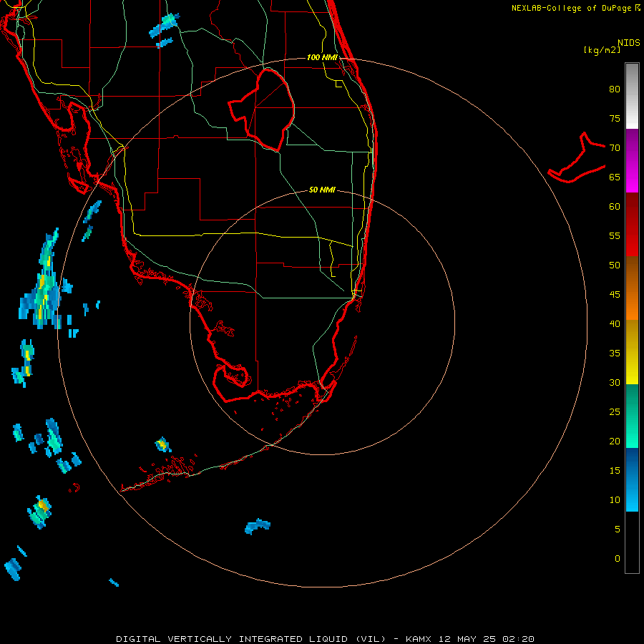Click the 100 NMI range ring label
The width and height of the screenshot is (644, 644).
click(322, 57)
